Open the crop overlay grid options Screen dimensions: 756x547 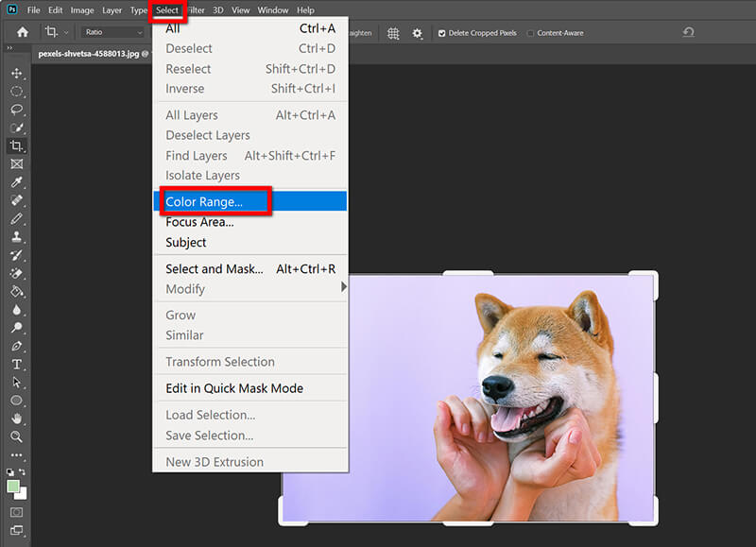(x=392, y=32)
